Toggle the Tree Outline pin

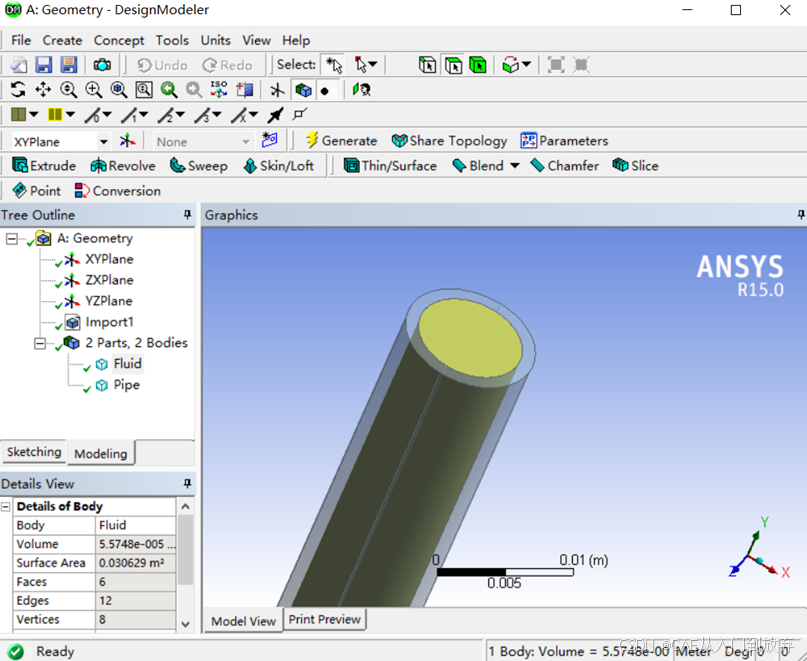tap(187, 215)
